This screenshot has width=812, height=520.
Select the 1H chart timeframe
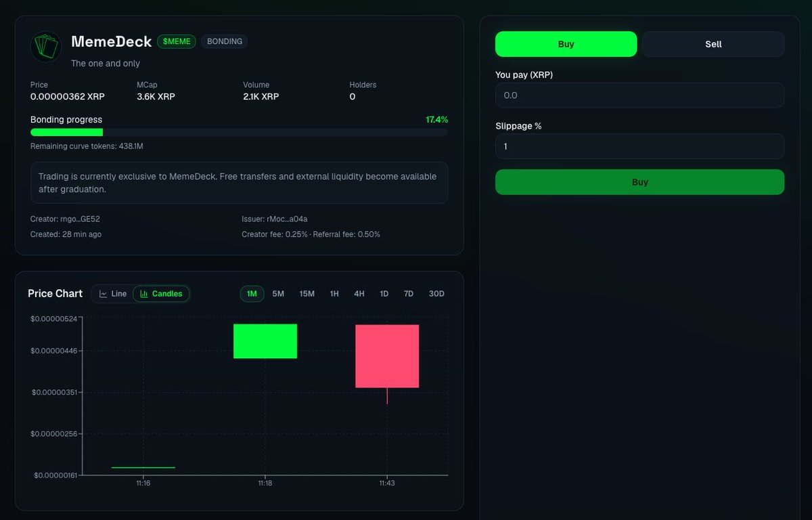334,294
